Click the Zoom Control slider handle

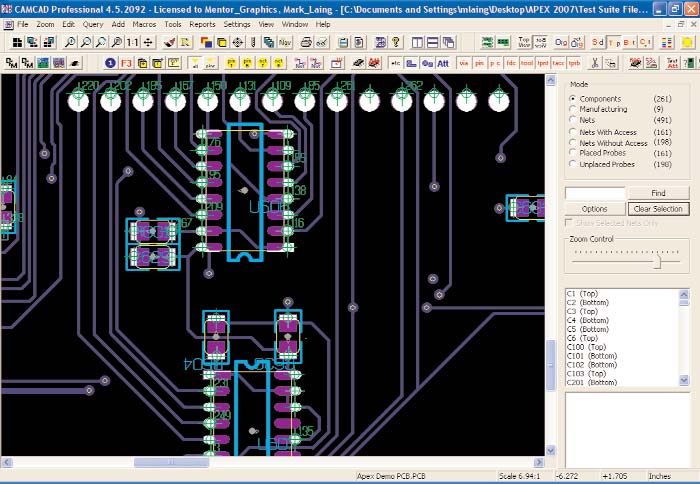(657, 260)
